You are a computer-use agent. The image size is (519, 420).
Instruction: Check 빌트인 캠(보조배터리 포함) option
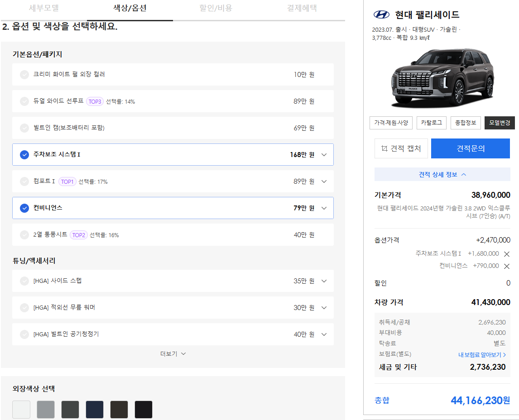(x=24, y=128)
